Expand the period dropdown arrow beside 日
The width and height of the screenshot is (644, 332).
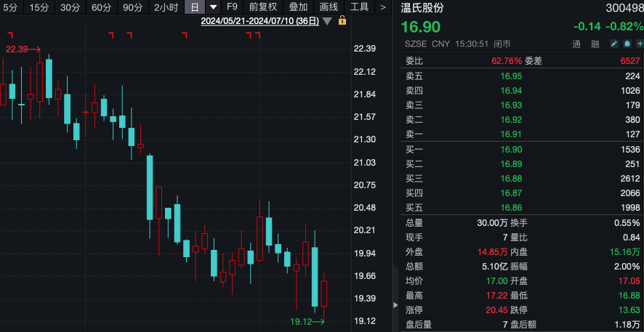[213, 7]
